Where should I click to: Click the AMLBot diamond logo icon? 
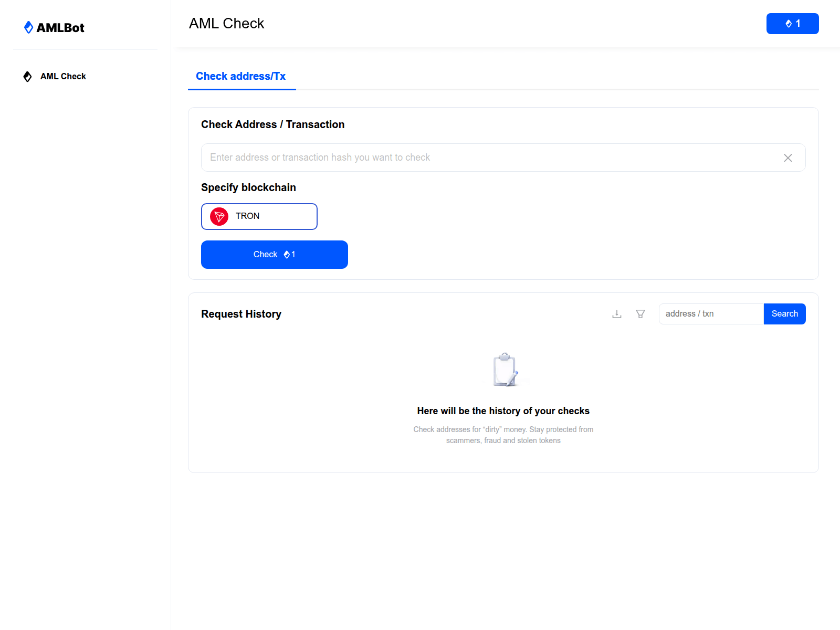pyautogui.click(x=29, y=27)
